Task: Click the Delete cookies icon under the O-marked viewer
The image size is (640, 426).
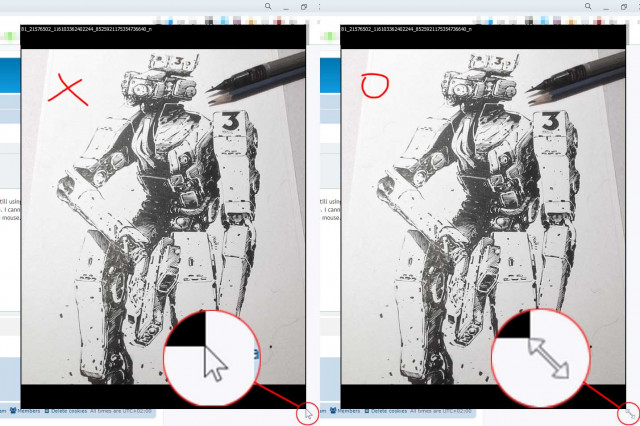Action: 367,411
